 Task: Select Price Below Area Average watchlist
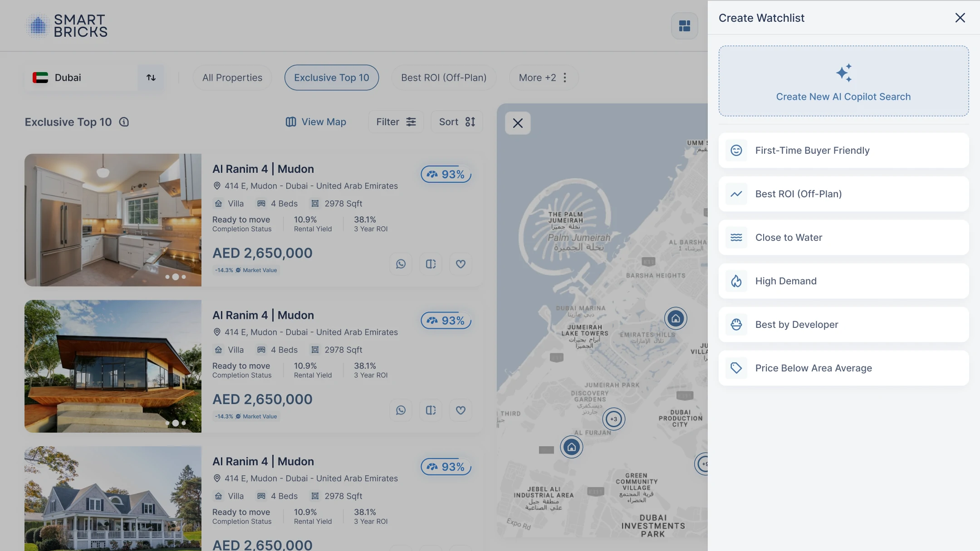tap(843, 368)
